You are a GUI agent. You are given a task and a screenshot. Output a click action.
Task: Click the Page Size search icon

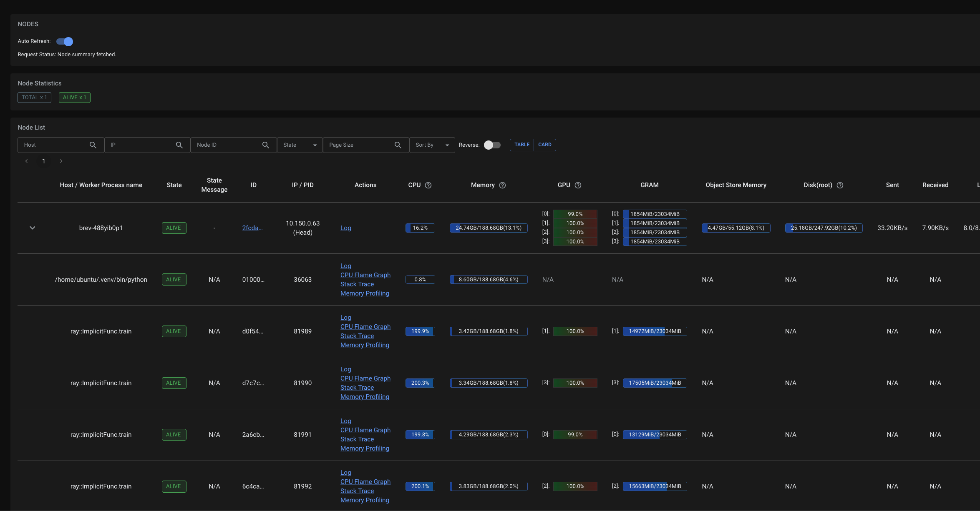coord(398,145)
